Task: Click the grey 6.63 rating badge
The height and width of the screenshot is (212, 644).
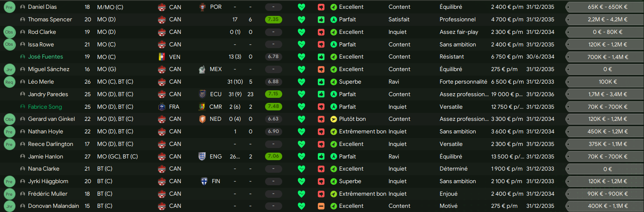Action: [273, 119]
